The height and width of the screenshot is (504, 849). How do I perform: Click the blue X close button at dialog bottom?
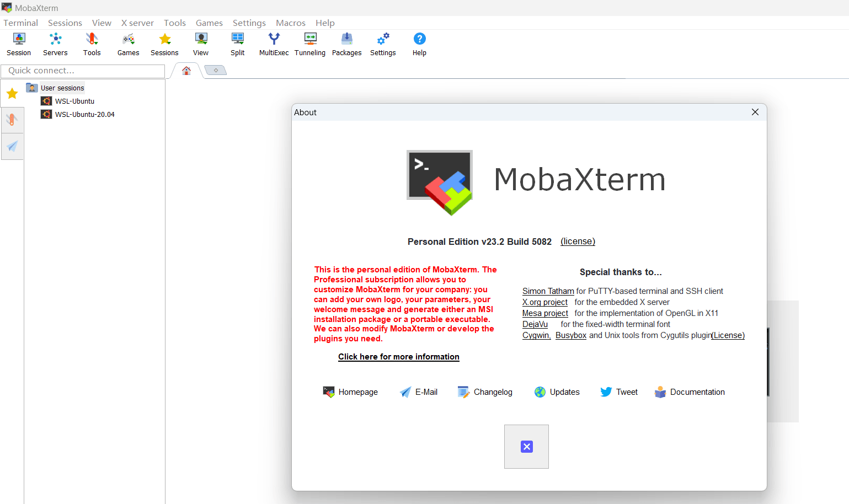coord(526,447)
